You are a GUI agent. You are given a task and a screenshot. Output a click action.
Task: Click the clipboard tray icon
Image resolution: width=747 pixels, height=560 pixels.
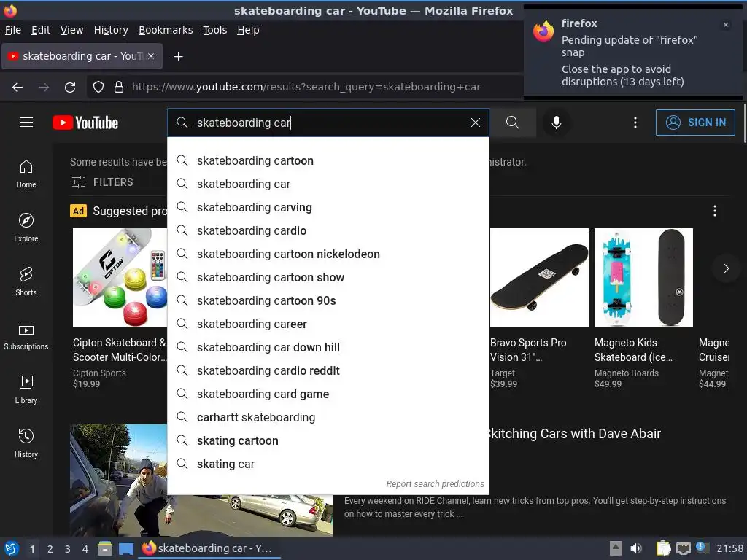click(x=662, y=548)
